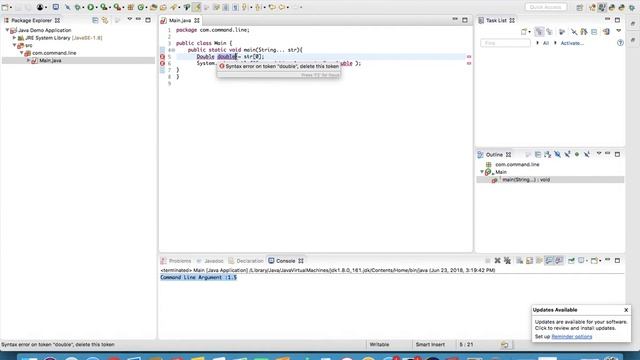This screenshot has height=360, width=640.
Task: Toggle Hide Local Types in Outline
Action: pyautogui.click(x=587, y=154)
